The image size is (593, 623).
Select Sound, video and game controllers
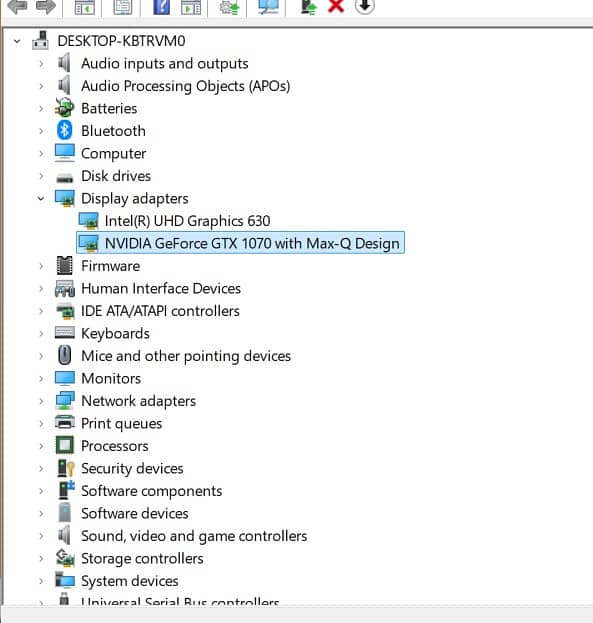click(194, 536)
